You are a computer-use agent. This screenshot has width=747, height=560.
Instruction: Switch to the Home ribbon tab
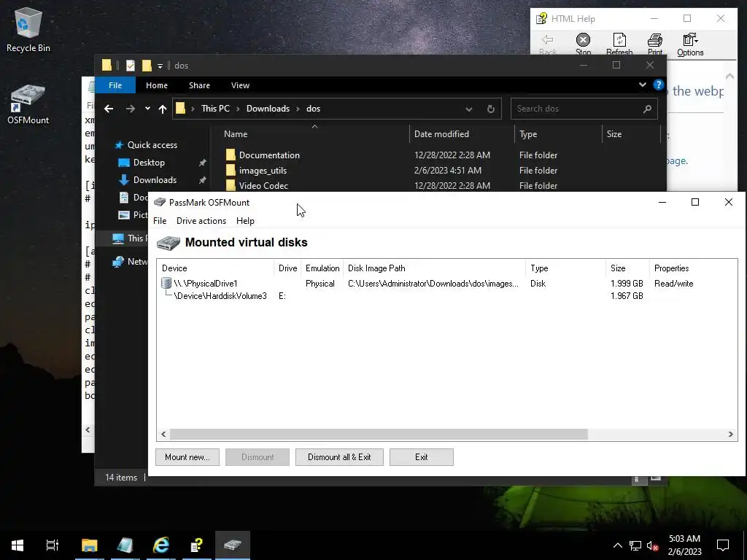pyautogui.click(x=157, y=85)
